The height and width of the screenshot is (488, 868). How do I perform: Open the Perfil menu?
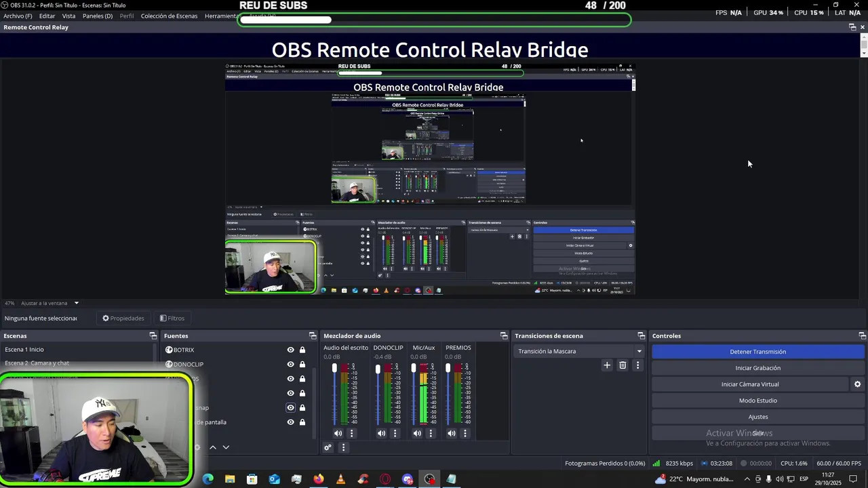(x=127, y=16)
